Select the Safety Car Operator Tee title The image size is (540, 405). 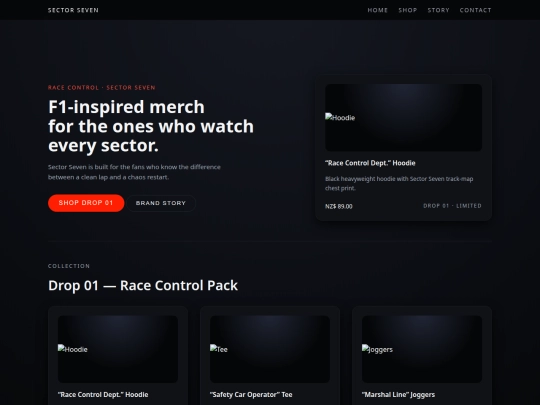pyautogui.click(x=251, y=395)
